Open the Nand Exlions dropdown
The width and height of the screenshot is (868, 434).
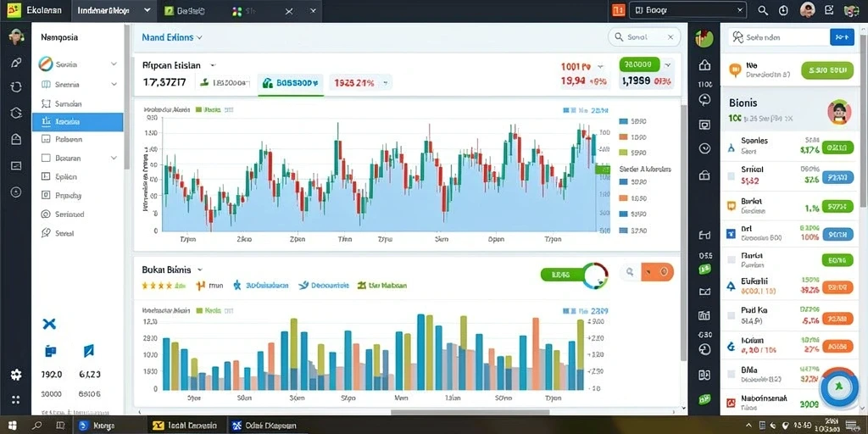172,37
